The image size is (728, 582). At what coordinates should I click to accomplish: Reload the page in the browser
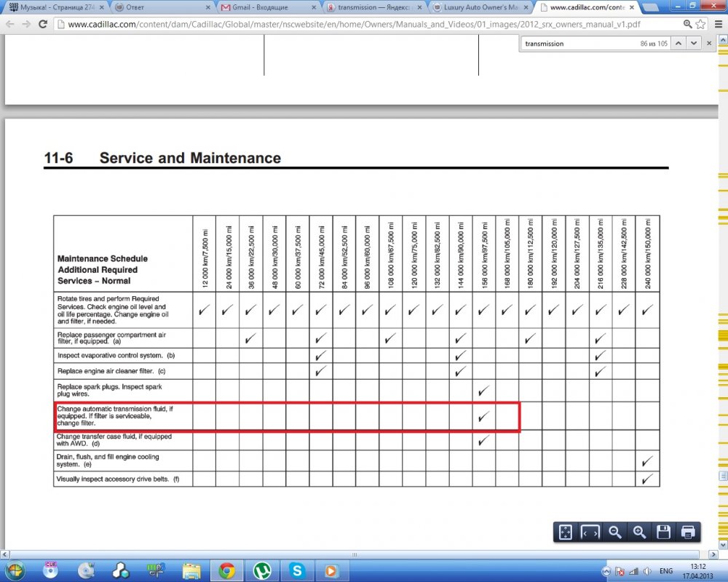[43, 24]
